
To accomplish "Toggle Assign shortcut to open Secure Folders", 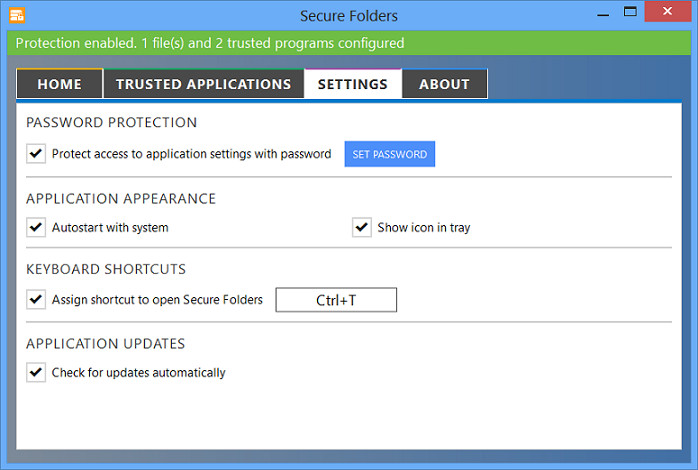I will click(36, 299).
